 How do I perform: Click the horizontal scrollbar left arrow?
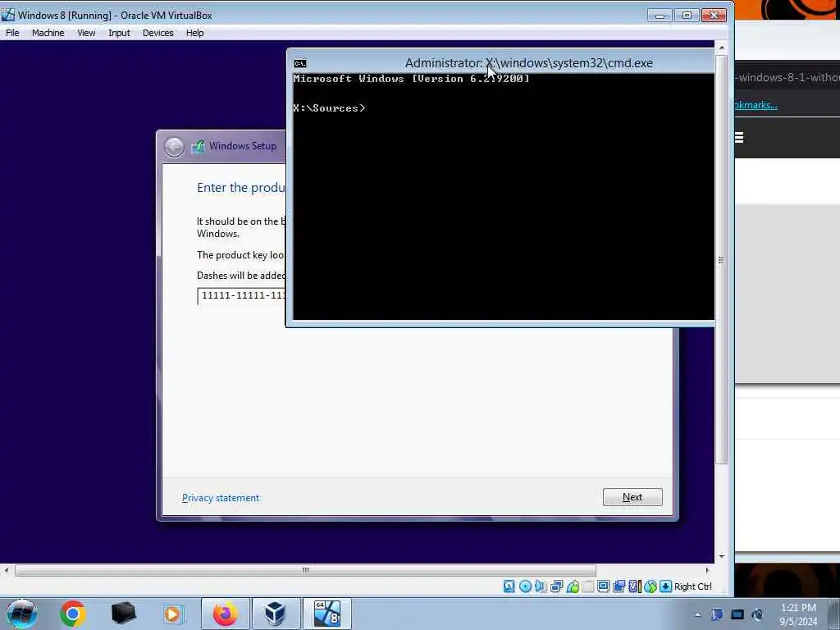7,571
